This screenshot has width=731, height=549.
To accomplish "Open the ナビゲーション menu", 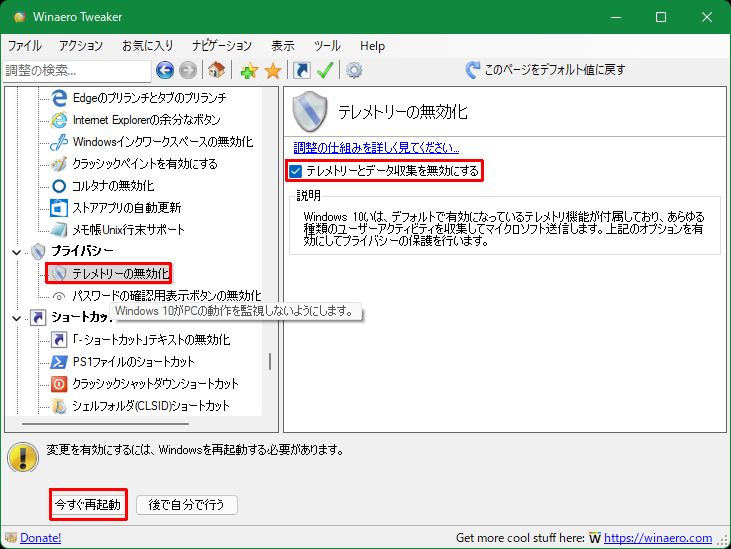I will click(222, 46).
